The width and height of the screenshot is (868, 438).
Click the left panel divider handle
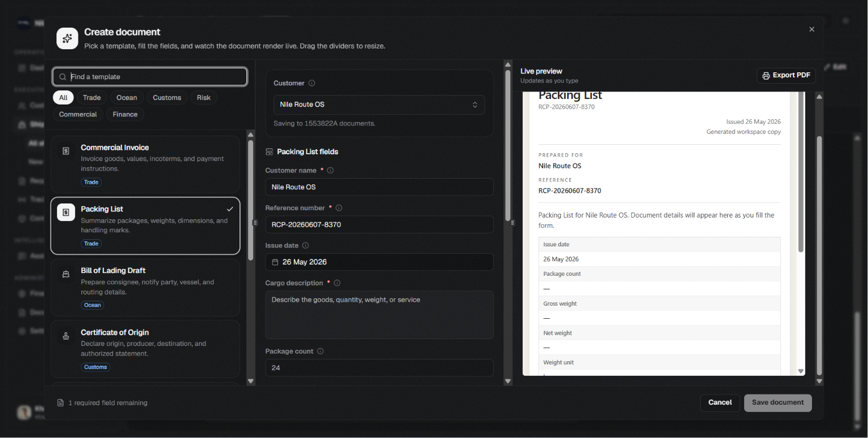[255, 223]
